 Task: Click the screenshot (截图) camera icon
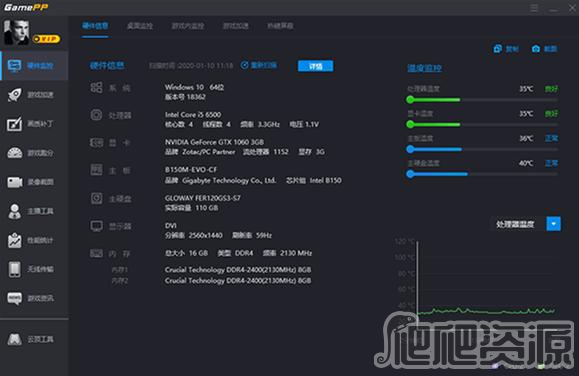click(x=536, y=49)
